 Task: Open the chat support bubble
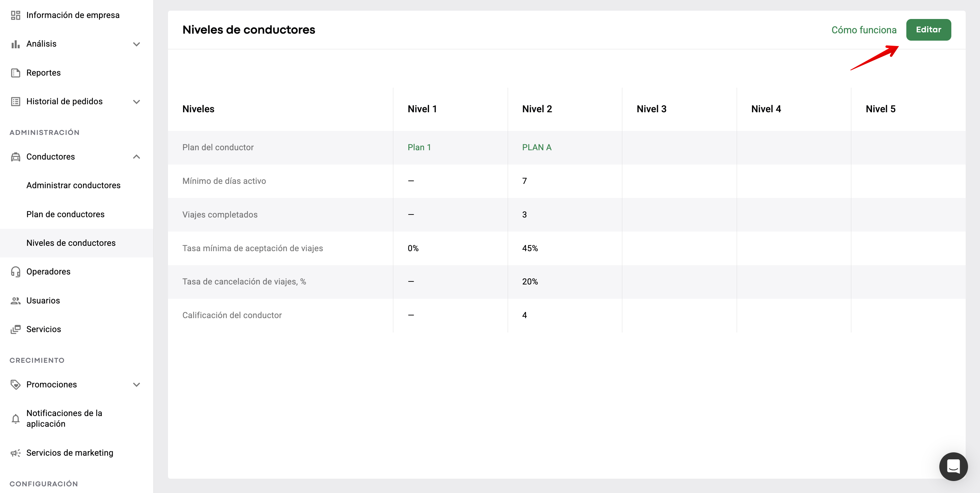click(x=953, y=466)
